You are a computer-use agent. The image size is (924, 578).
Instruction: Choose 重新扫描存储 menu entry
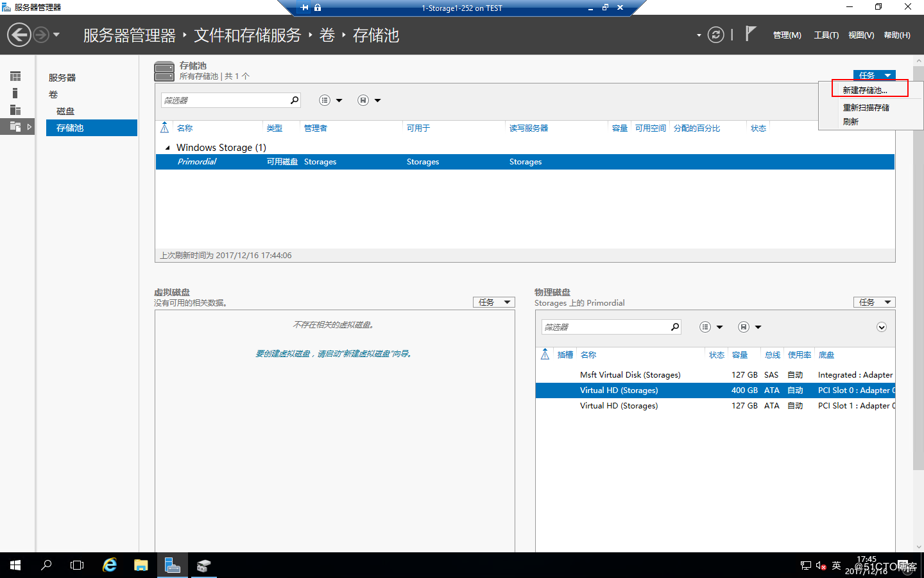coord(866,108)
